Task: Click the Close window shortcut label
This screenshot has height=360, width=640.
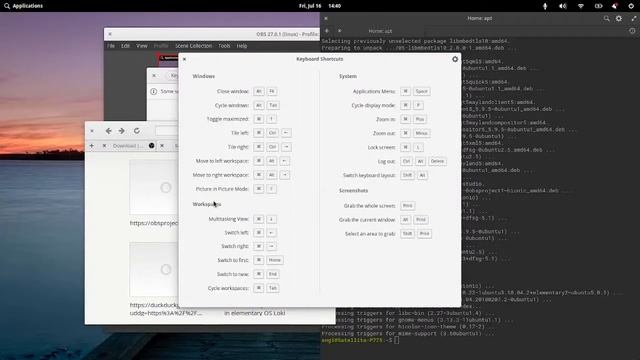Action: [233, 91]
